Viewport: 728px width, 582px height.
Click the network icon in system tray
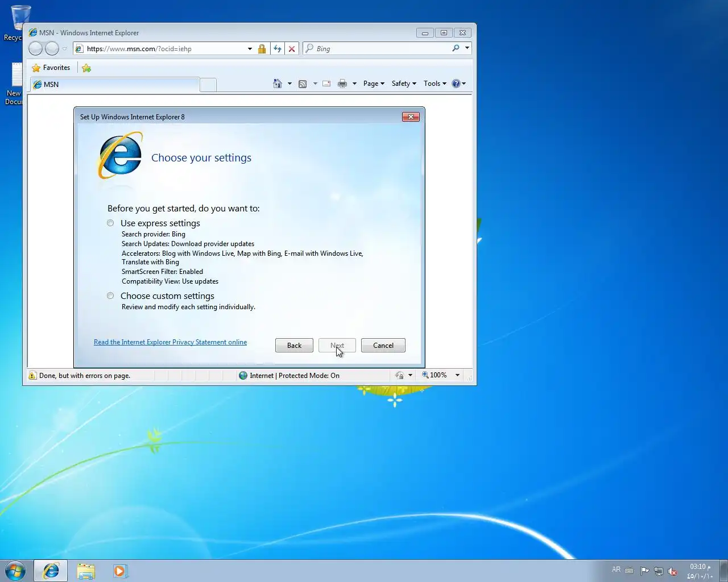pos(659,571)
